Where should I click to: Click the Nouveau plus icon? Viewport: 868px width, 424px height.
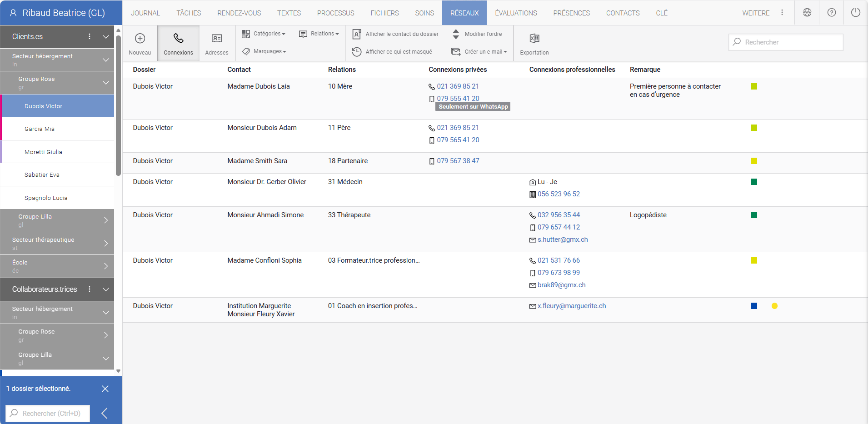[140, 39]
